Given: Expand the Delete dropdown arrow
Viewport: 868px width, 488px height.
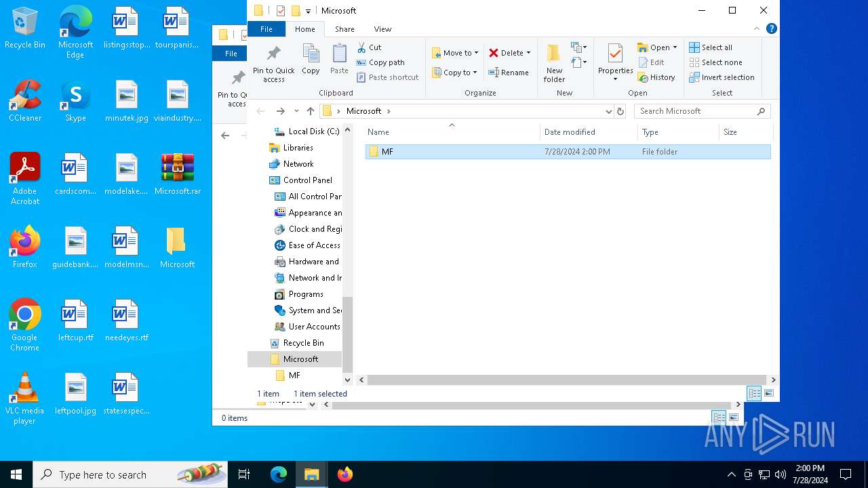Looking at the screenshot, I should coord(528,53).
